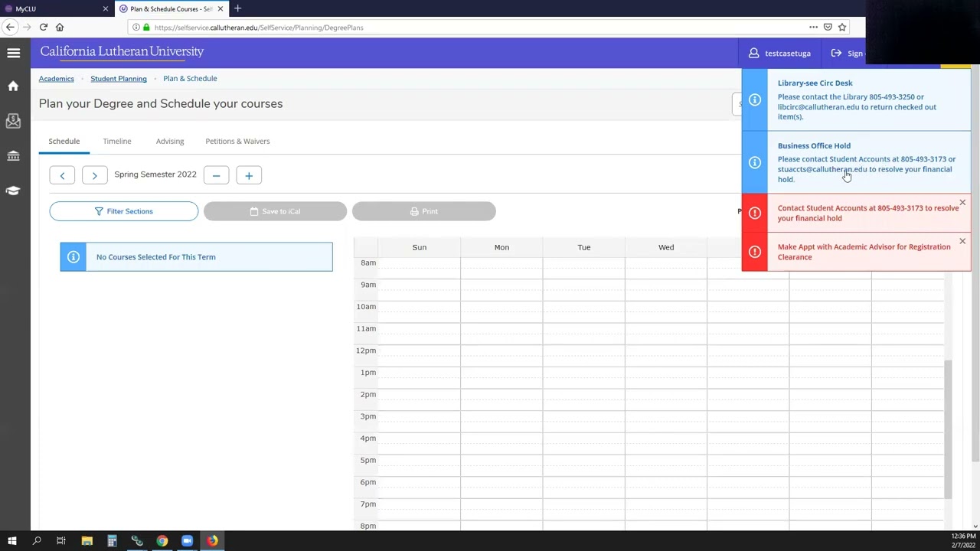The image size is (980, 551).
Task: Follow the Student Planning breadcrumb link
Action: (119, 78)
